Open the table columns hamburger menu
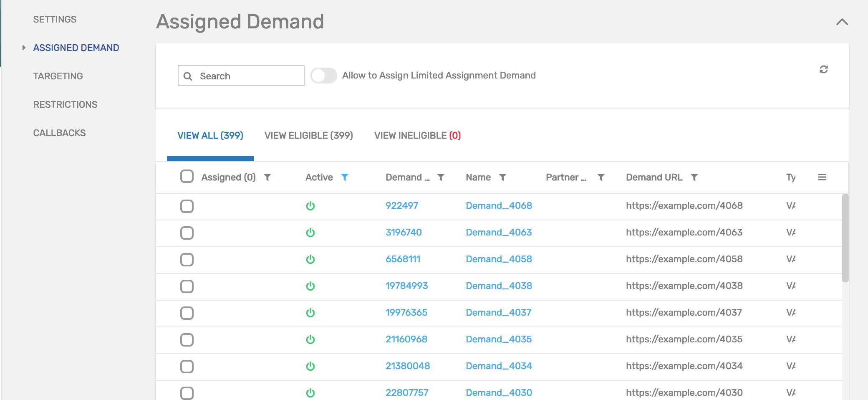 [822, 177]
